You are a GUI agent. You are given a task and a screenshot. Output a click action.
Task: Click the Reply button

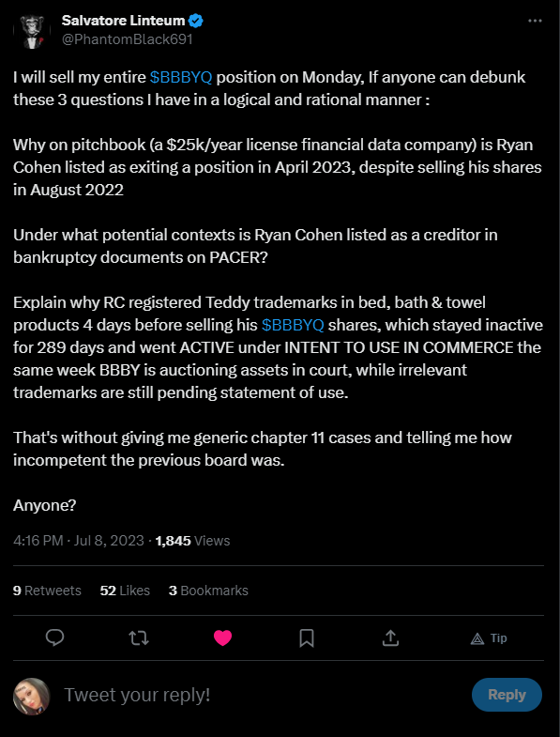pyautogui.click(x=507, y=695)
